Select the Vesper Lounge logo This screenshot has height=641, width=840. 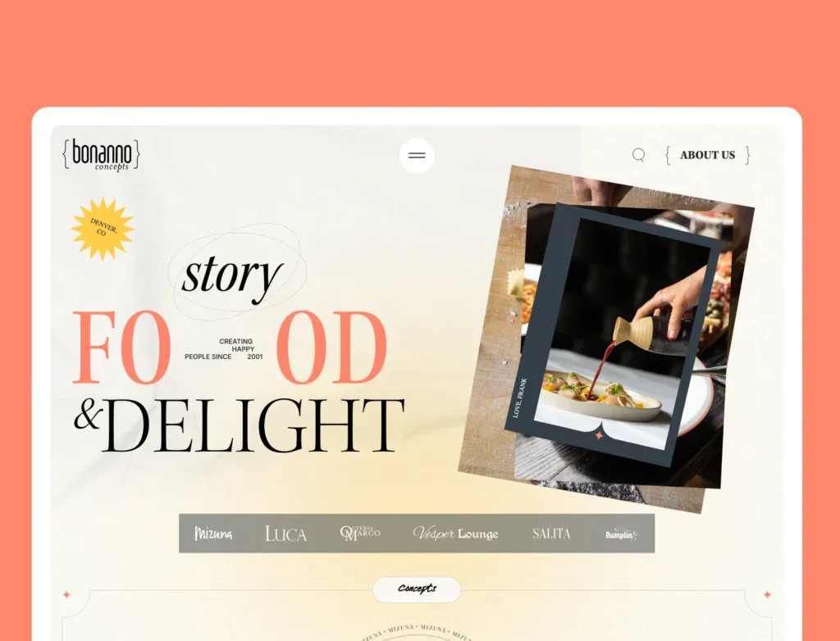[455, 534]
